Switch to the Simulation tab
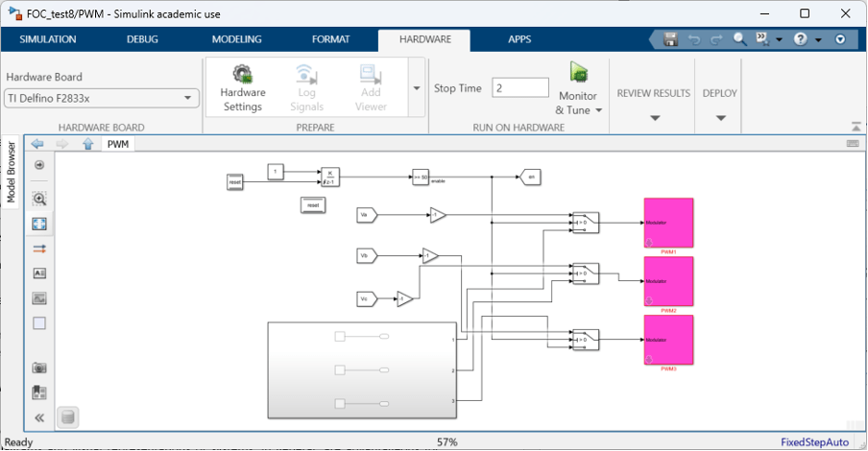The width and height of the screenshot is (868, 451). click(x=48, y=39)
